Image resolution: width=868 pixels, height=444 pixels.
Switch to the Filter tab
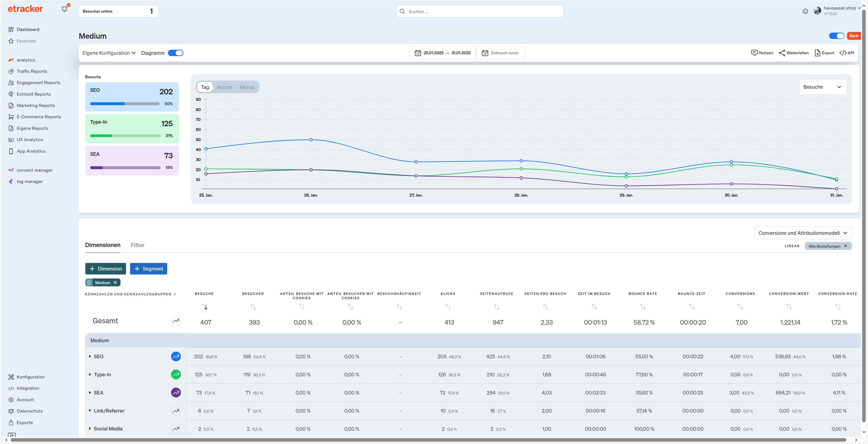[x=137, y=245]
